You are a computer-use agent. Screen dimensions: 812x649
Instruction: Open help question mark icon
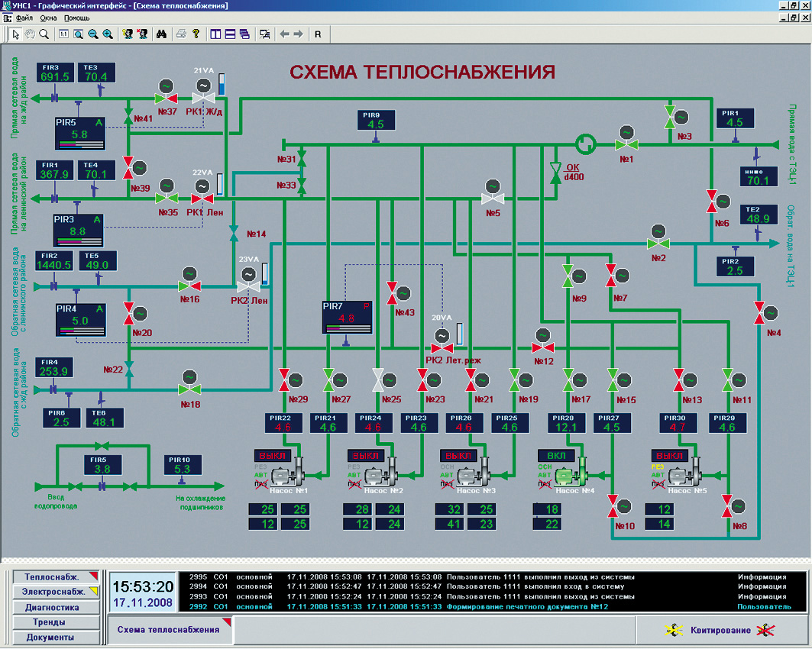196,34
